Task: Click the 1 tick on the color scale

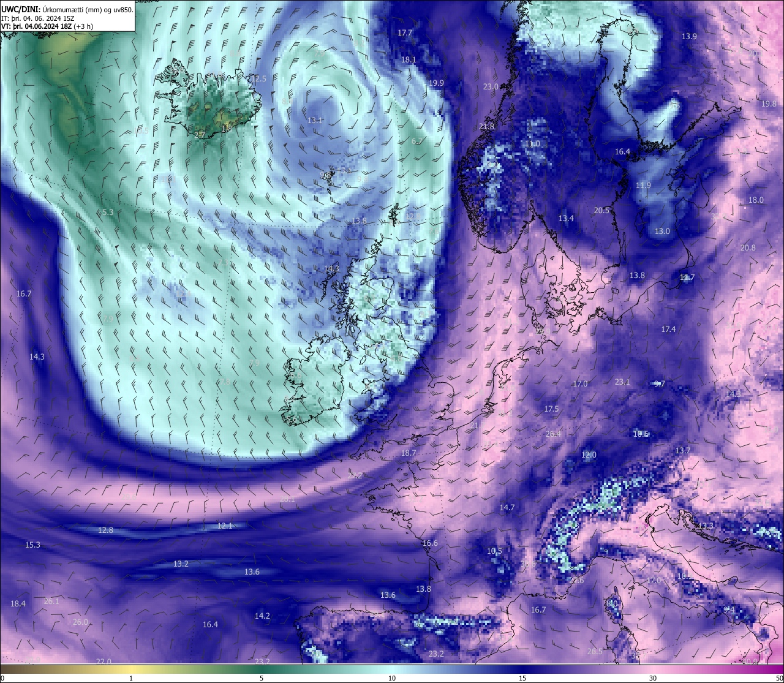Action: pyautogui.click(x=131, y=678)
